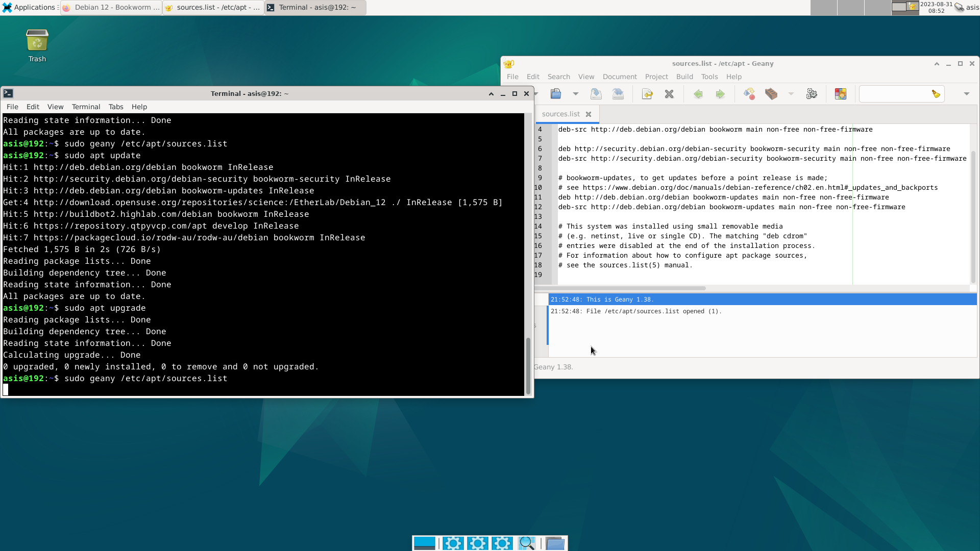Click Show Desktop icon in bottom dock
This screenshot has height=551, width=980.
pyautogui.click(x=425, y=543)
